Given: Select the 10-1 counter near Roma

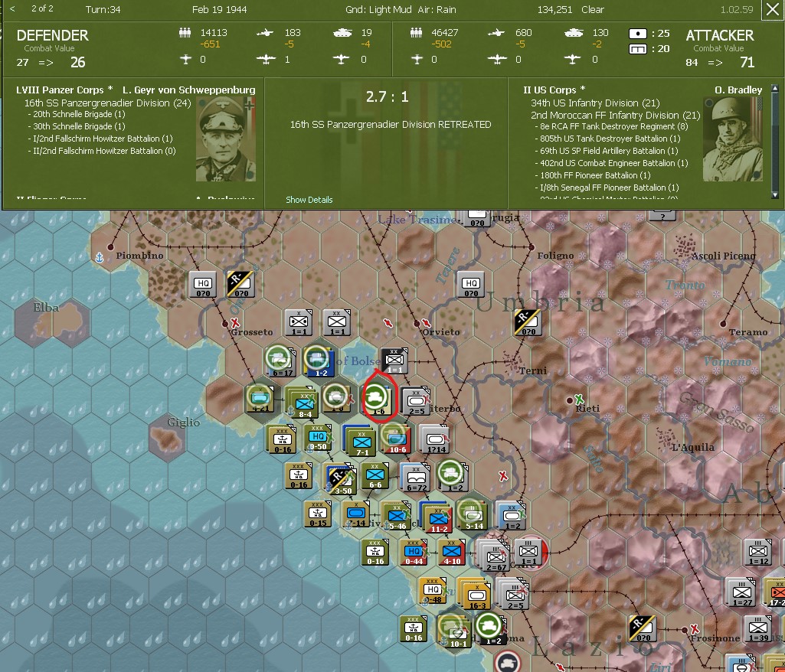Looking at the screenshot, I should [x=455, y=631].
